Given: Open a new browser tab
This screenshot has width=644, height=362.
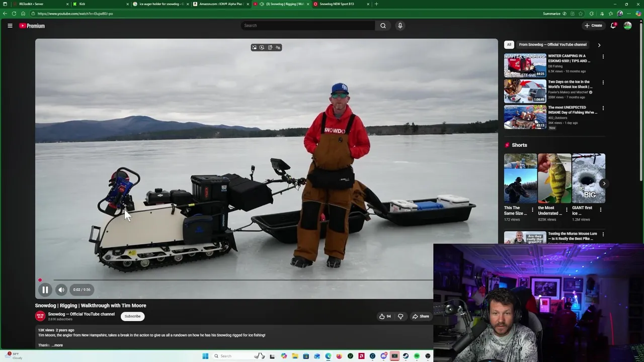Looking at the screenshot, I should [376, 4].
